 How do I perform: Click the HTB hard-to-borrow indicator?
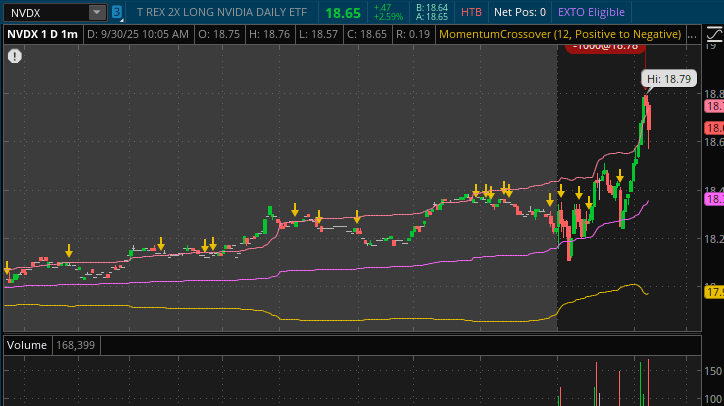coord(471,12)
